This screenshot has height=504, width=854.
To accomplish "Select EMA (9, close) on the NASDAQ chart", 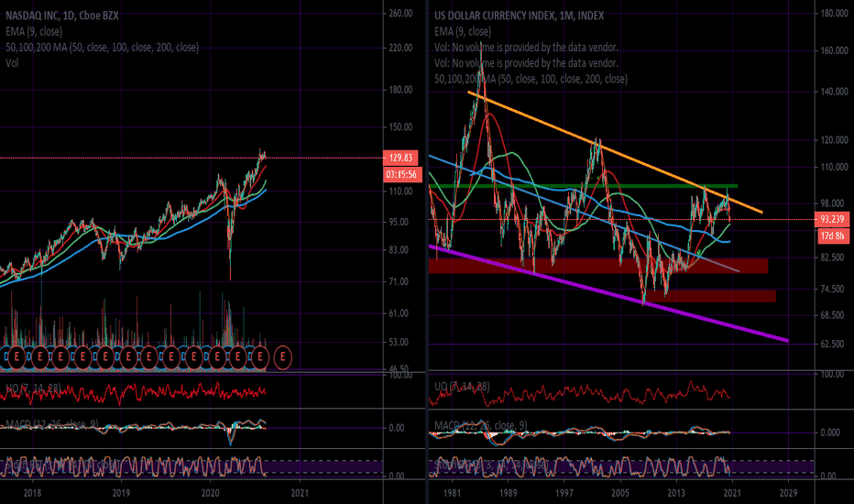I will [x=34, y=31].
